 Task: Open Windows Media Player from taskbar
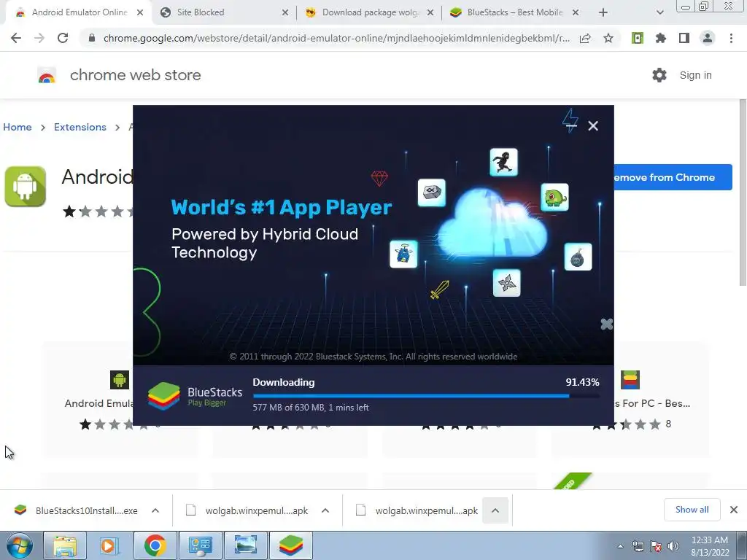[110, 545]
